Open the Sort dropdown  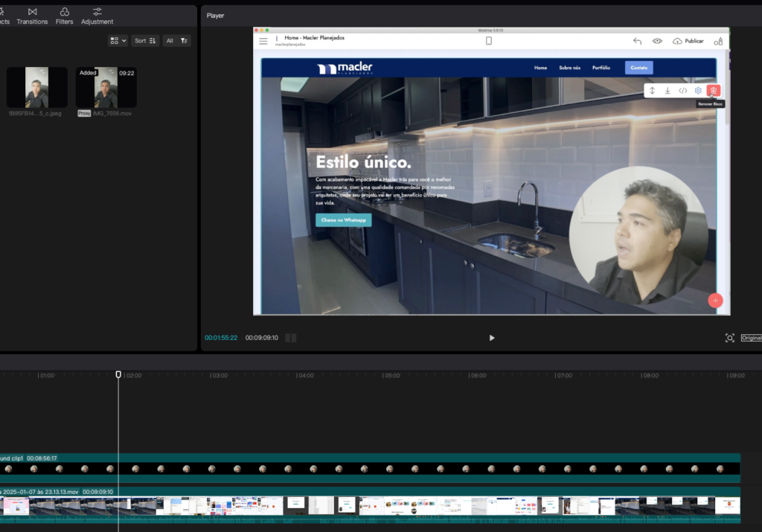pos(145,41)
